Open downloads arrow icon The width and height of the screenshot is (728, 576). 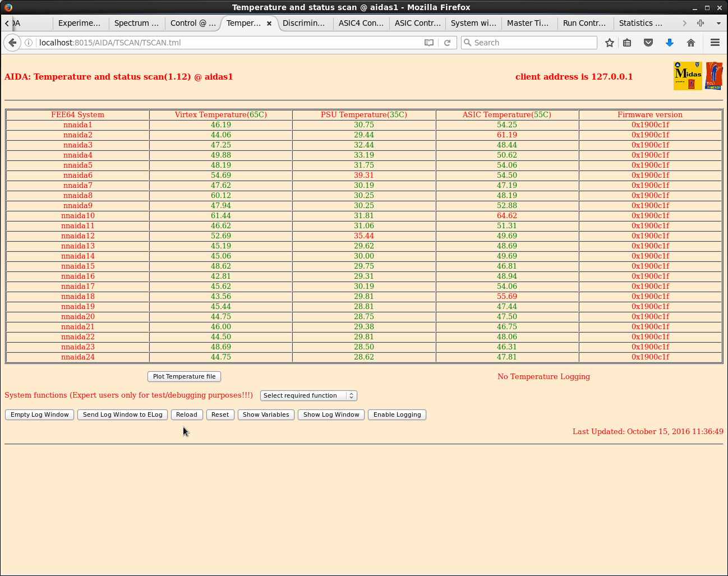[x=670, y=43]
